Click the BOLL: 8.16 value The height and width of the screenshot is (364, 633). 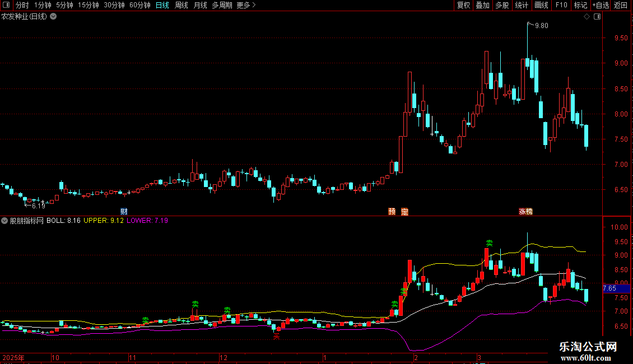click(63, 221)
